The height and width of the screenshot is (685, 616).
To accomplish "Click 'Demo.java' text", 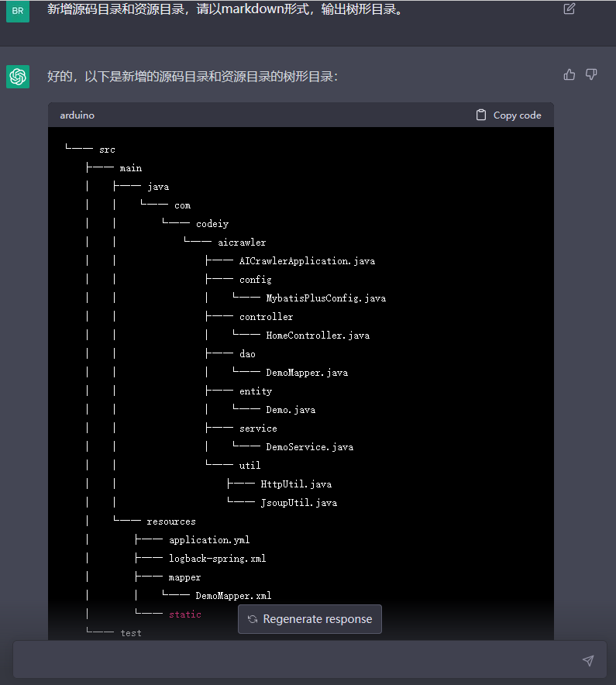I will [x=291, y=410].
